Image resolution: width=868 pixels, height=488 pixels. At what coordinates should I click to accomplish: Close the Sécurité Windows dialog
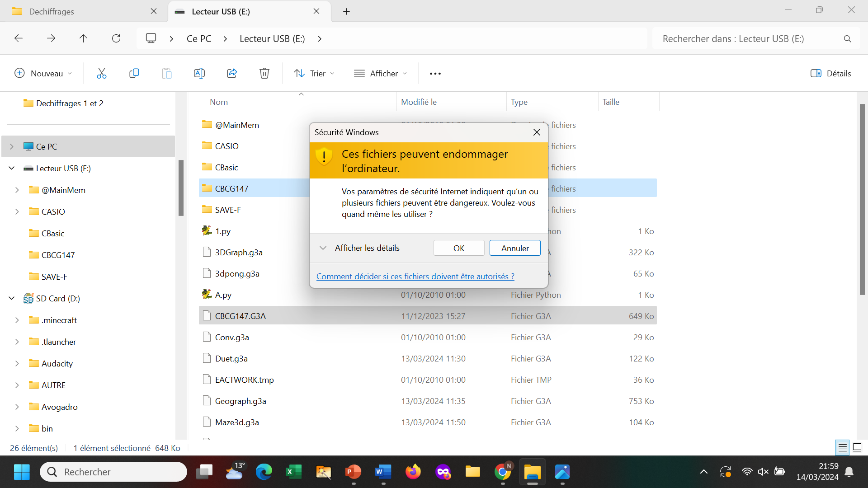point(537,132)
